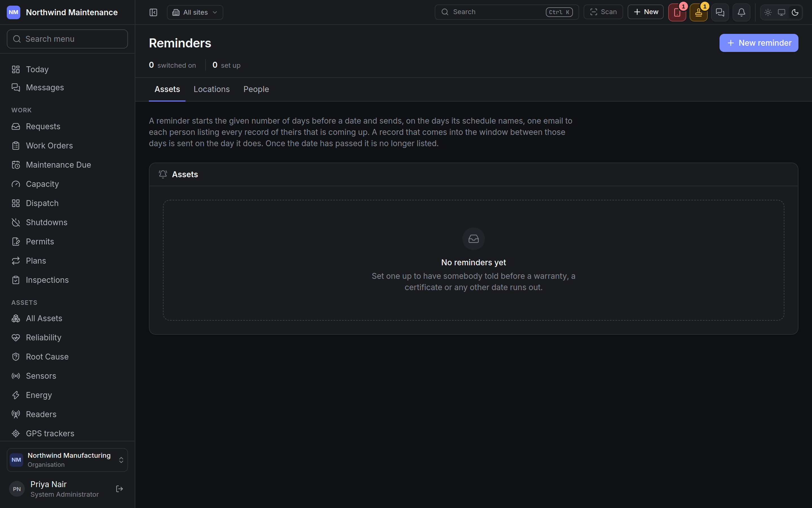Open Sensors in the sidebar
812x508 pixels.
(67, 376)
